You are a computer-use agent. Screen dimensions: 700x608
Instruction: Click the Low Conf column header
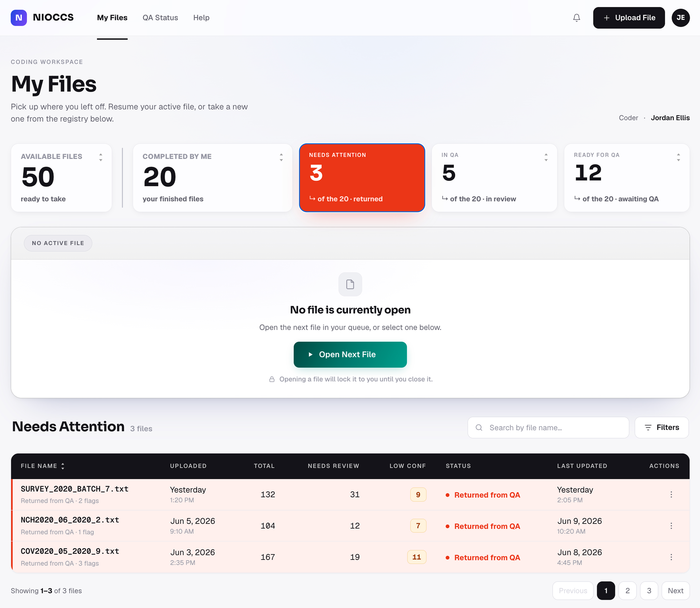(407, 466)
